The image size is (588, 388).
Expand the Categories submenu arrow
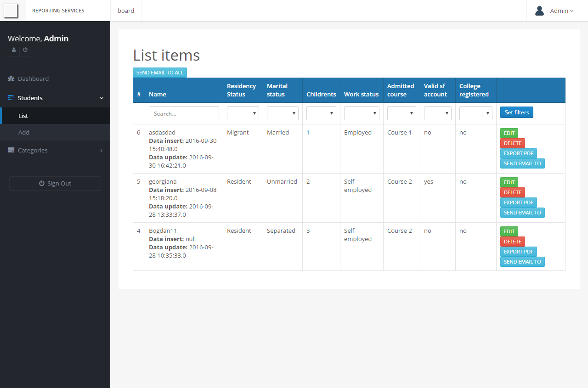(x=102, y=151)
